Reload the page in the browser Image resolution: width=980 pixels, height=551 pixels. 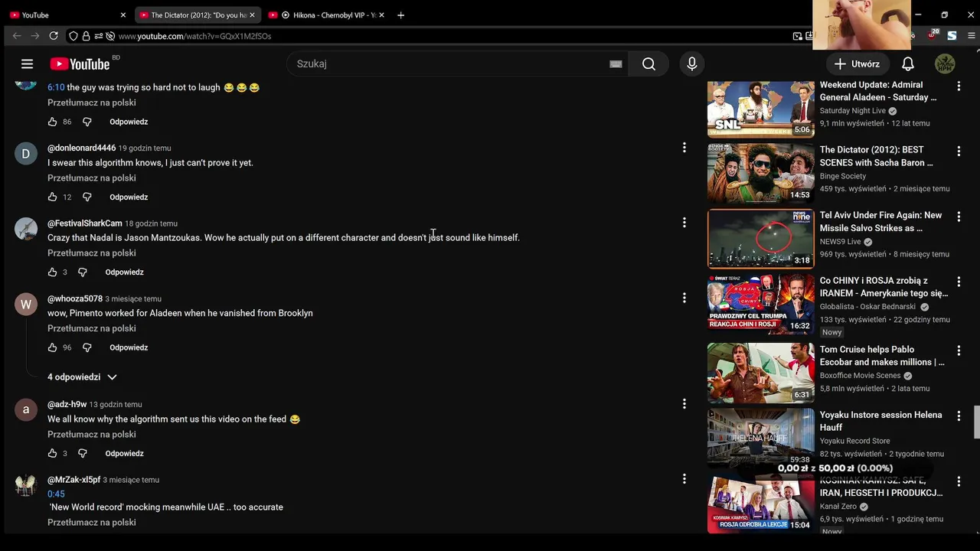[x=54, y=36]
